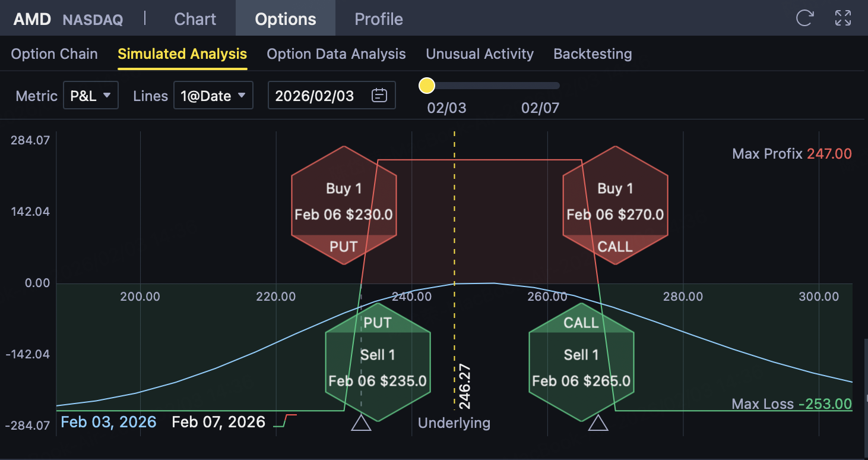Switch to the Chart tab

[195, 19]
